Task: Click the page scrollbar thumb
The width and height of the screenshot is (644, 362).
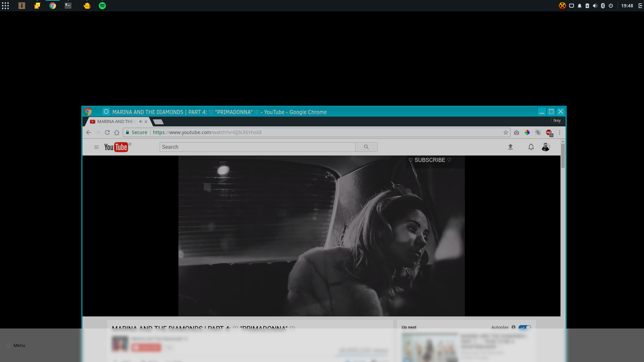Action: (x=563, y=156)
